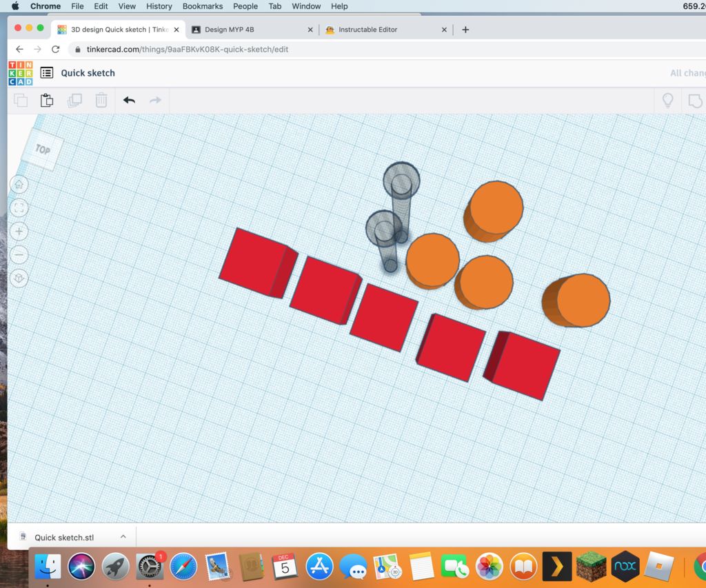
Task: Toggle between orthographic and perspective view
Action: [19, 278]
